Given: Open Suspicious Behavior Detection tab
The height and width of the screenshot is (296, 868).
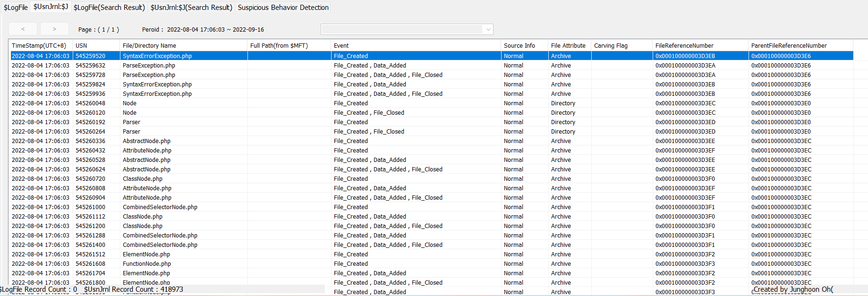Looking at the screenshot, I should (283, 8).
